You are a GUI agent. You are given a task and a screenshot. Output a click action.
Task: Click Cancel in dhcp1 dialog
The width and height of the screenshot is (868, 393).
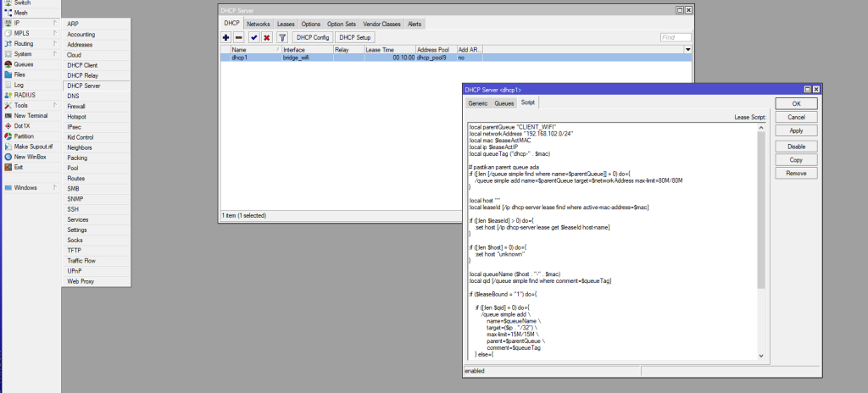coord(796,118)
